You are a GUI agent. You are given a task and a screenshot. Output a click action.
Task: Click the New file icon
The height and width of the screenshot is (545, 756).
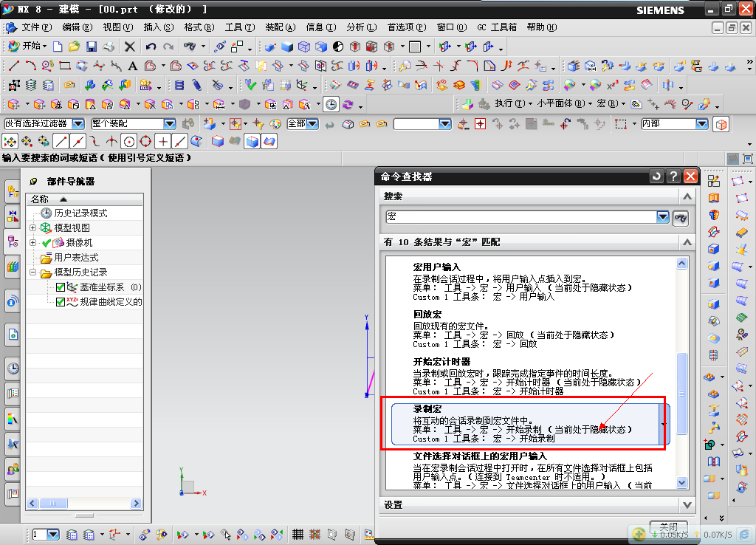pyautogui.click(x=58, y=47)
